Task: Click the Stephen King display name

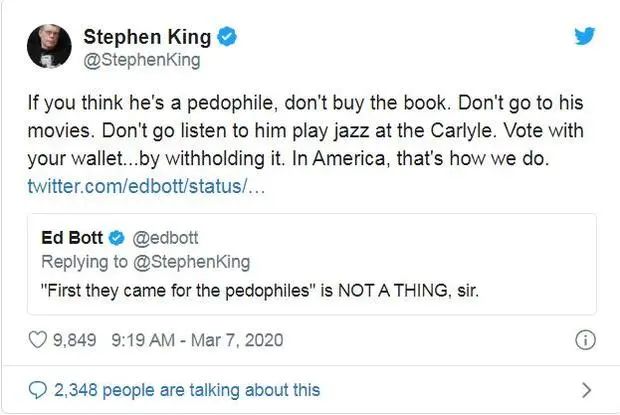Action: coord(148,38)
